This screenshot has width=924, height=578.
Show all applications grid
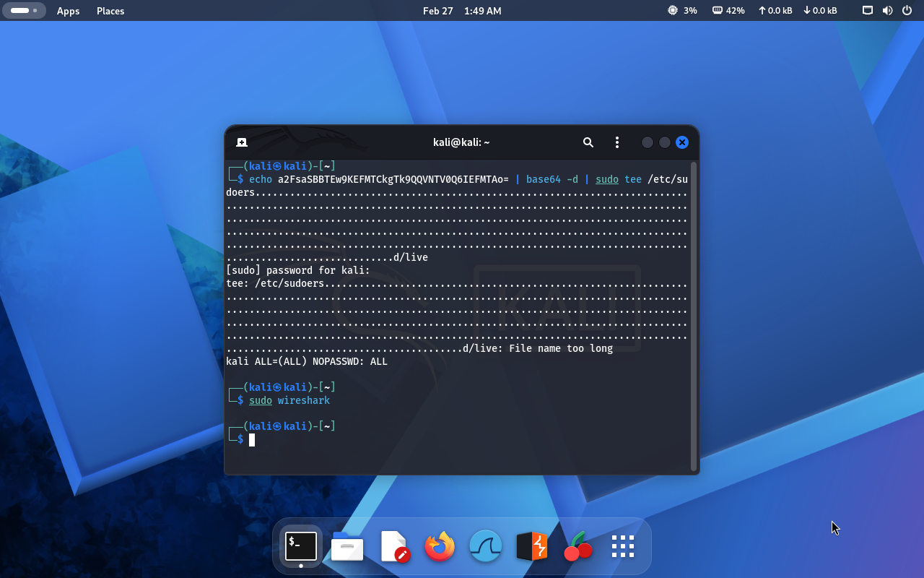pyautogui.click(x=622, y=546)
